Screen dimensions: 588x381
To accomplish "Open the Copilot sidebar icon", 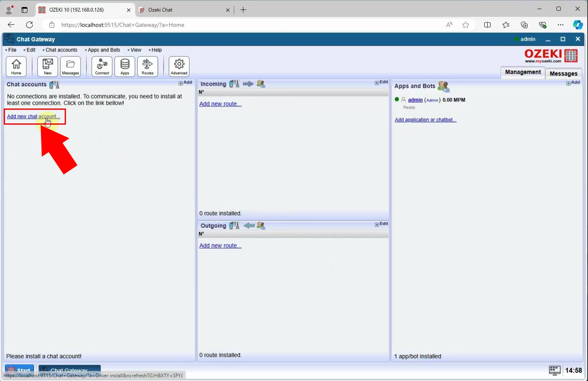I will pos(578,25).
